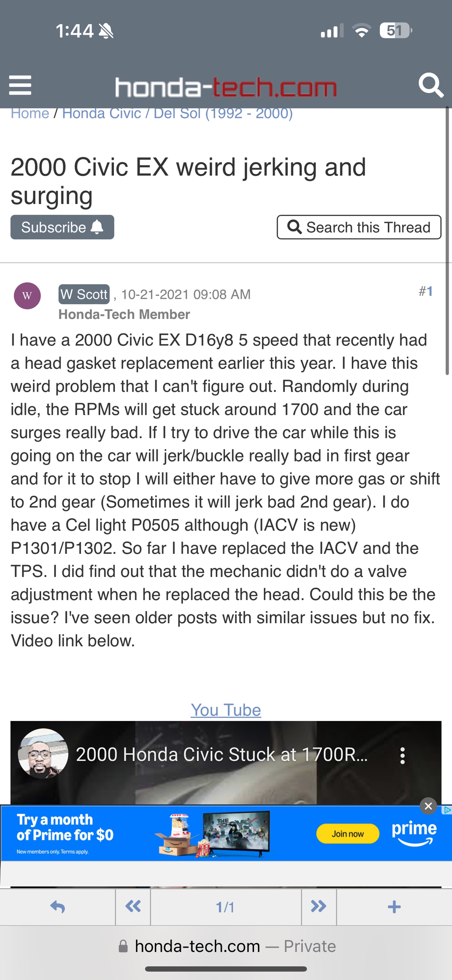Go to Home breadcrumb

(x=30, y=114)
